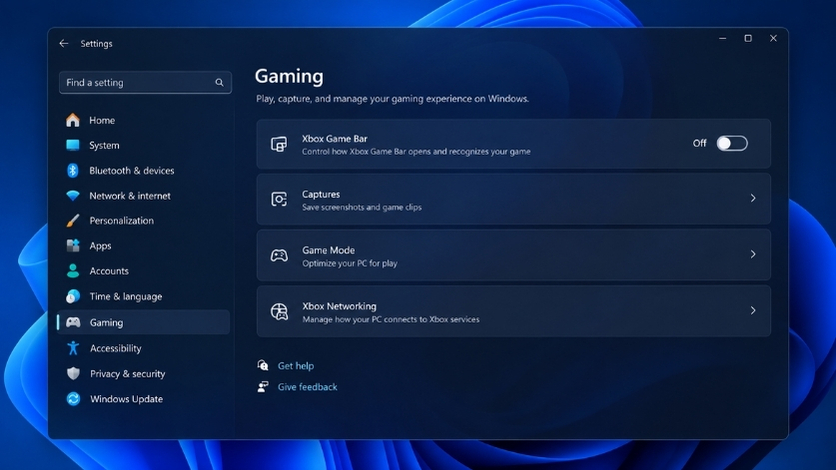Open the Windows Update label
This screenshot has width=836, height=470.
pyautogui.click(x=126, y=399)
